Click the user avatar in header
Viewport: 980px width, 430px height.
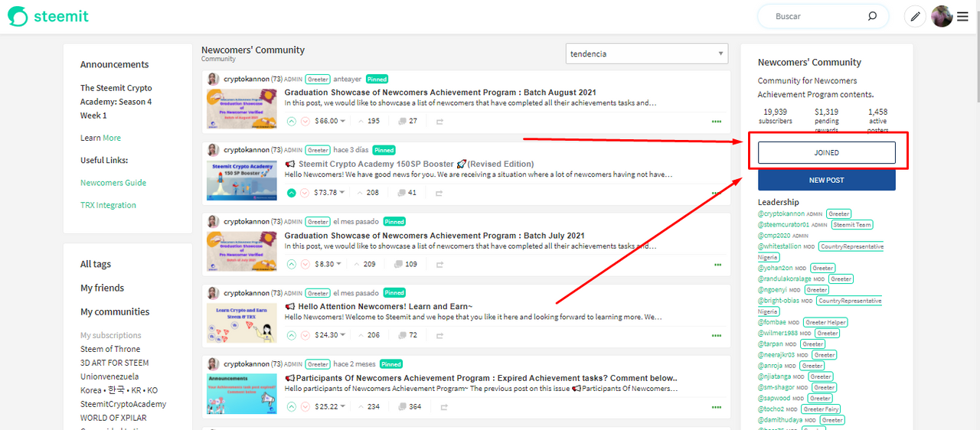pyautogui.click(x=942, y=16)
